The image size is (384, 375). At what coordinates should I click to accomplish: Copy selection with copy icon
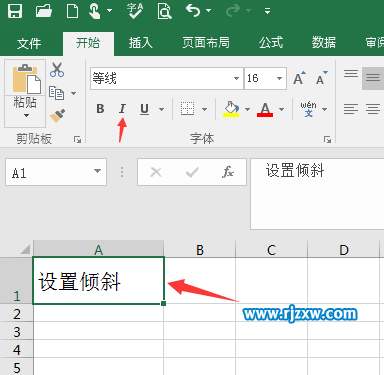pos(56,93)
